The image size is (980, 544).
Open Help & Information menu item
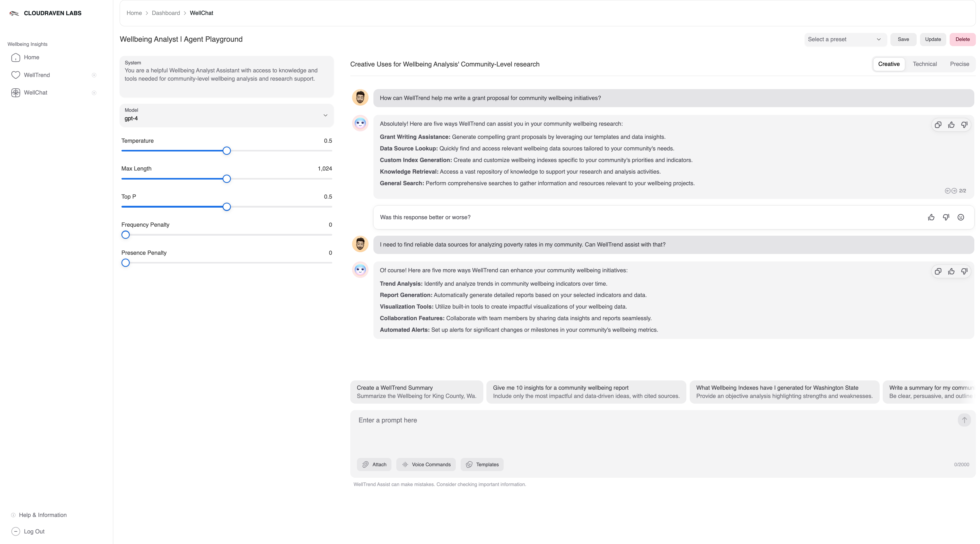tap(43, 515)
